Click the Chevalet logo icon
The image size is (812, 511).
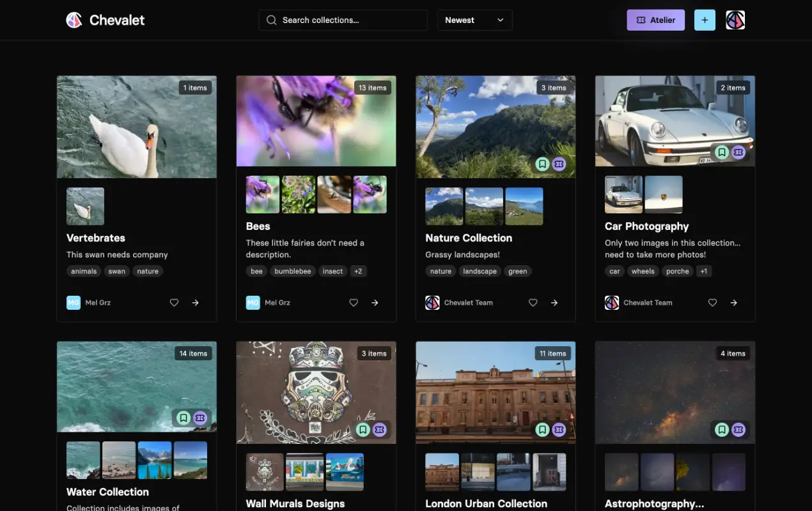tap(74, 20)
